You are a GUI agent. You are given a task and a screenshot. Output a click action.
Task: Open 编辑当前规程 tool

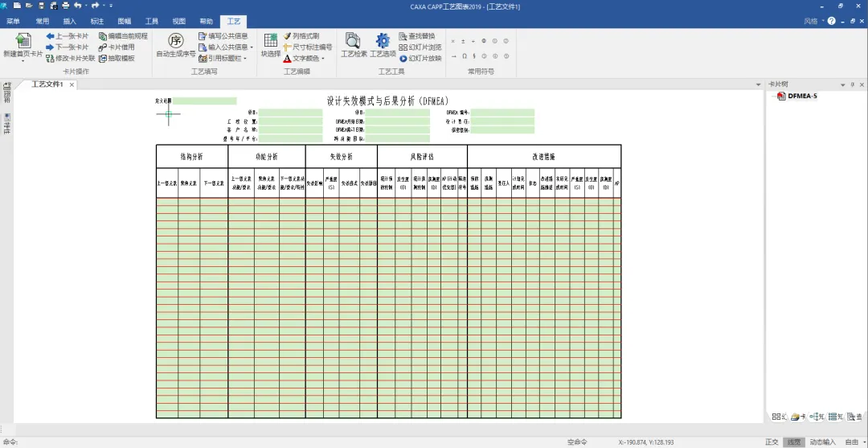123,36
